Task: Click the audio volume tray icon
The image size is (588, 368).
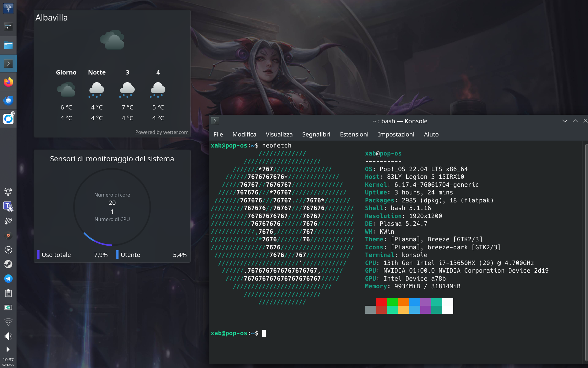Action: click(8, 336)
